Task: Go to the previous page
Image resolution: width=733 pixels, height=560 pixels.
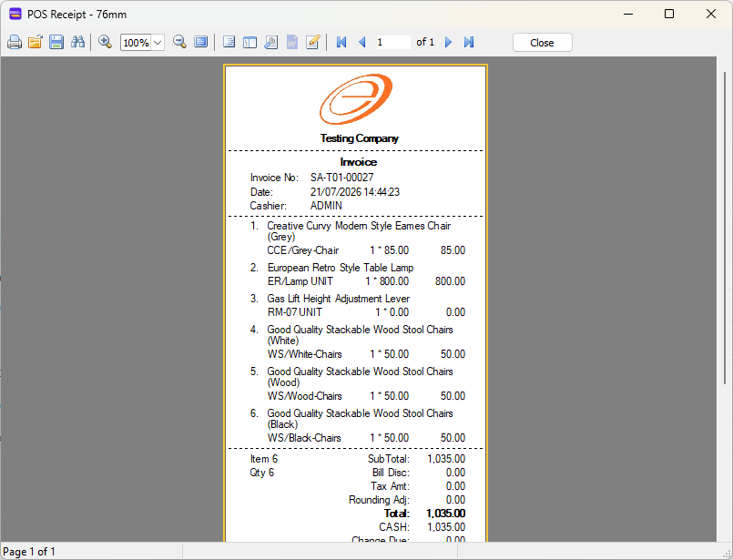Action: coord(361,43)
